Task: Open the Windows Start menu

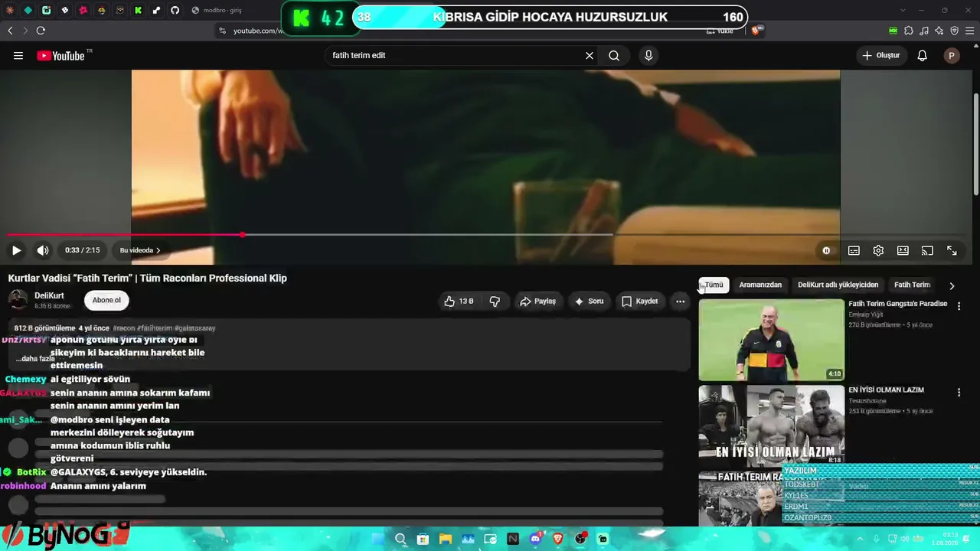Action: tap(377, 539)
